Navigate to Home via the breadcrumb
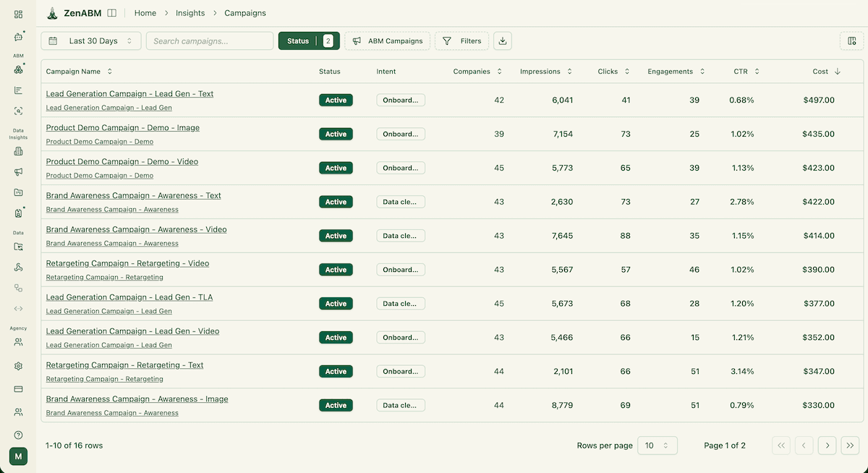 [145, 12]
